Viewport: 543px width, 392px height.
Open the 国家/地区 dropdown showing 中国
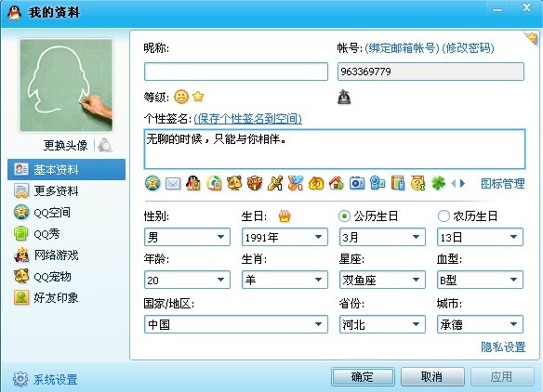(236, 324)
